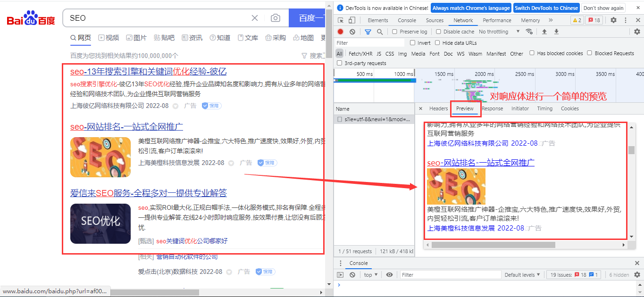Viewport: 644px width, 297px height.
Task: Click the camera image search icon in Baidu
Action: 276,18
